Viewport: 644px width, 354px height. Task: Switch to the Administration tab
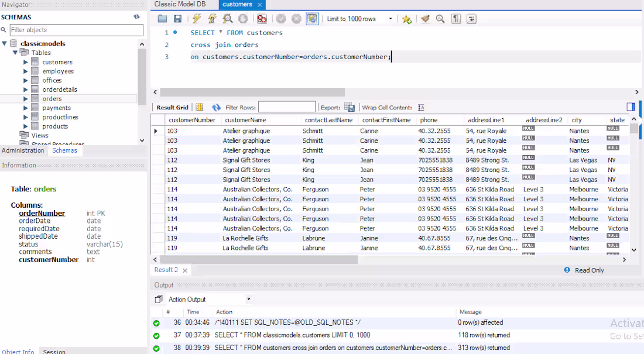click(22, 150)
